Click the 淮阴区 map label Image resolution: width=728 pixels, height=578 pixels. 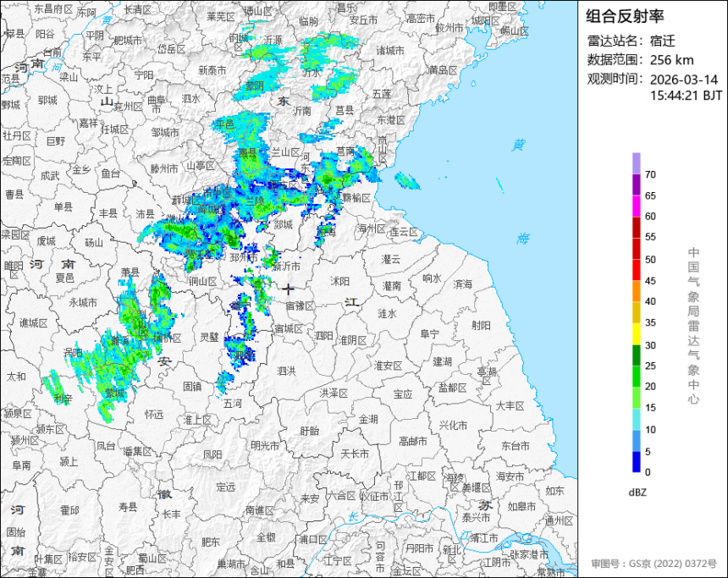coord(352,340)
